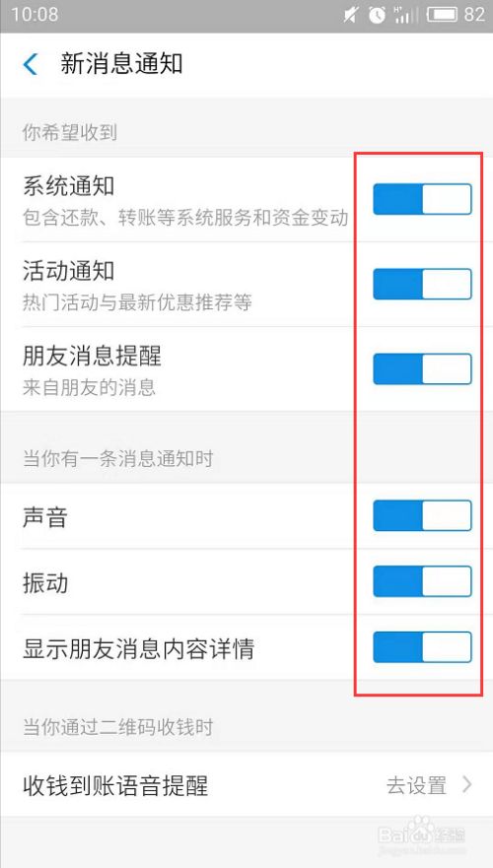
Task: Tap the 活动通知 description text
Action: (x=137, y=302)
